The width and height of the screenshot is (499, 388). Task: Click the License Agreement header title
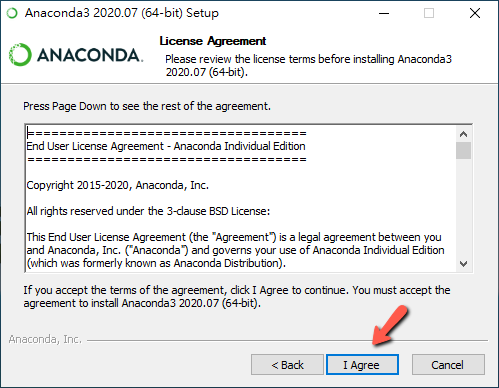[213, 41]
